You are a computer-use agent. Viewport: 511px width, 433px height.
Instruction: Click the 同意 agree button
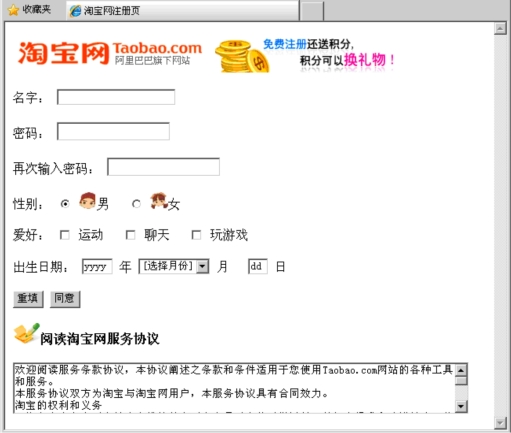(x=65, y=299)
